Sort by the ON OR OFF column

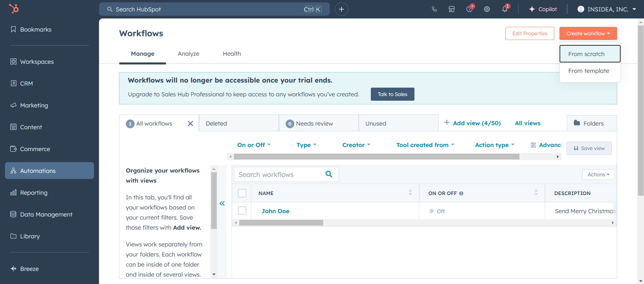click(536, 192)
